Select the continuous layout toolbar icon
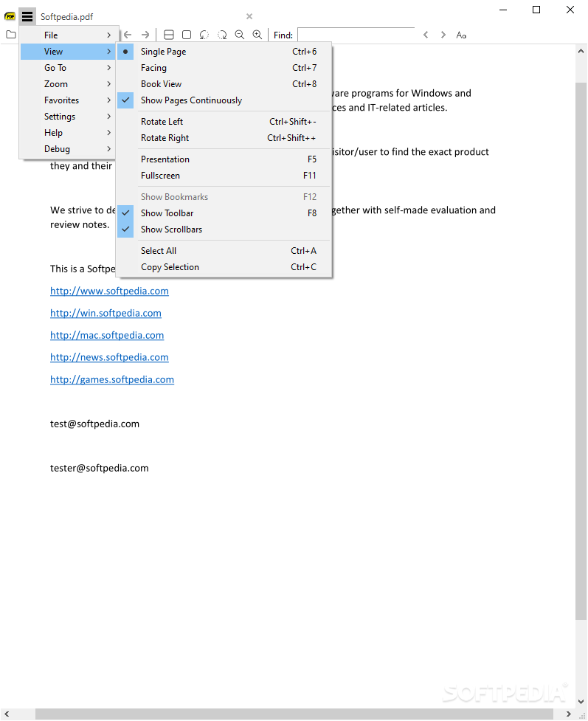Viewport: 588px width, 721px height. (169, 35)
